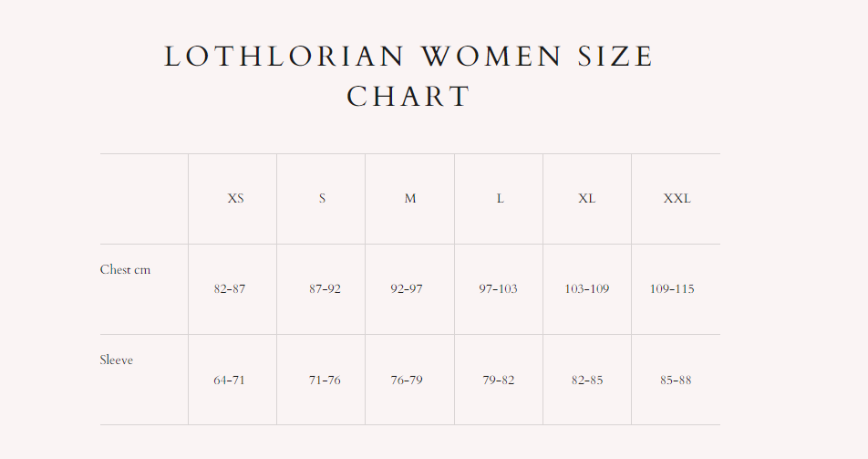Click the Sleeve row label
This screenshot has height=459, width=868.
pyautogui.click(x=117, y=360)
